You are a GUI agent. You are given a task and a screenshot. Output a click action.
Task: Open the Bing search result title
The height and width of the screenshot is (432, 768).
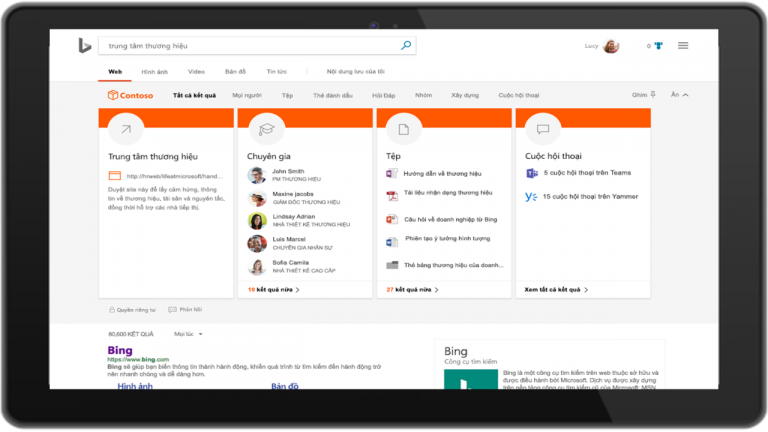pyautogui.click(x=120, y=350)
